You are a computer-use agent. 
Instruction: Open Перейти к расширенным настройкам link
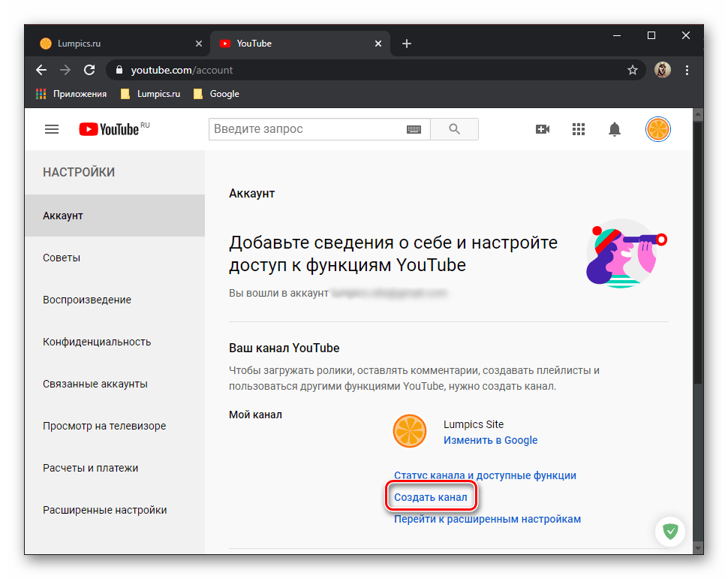[488, 519]
